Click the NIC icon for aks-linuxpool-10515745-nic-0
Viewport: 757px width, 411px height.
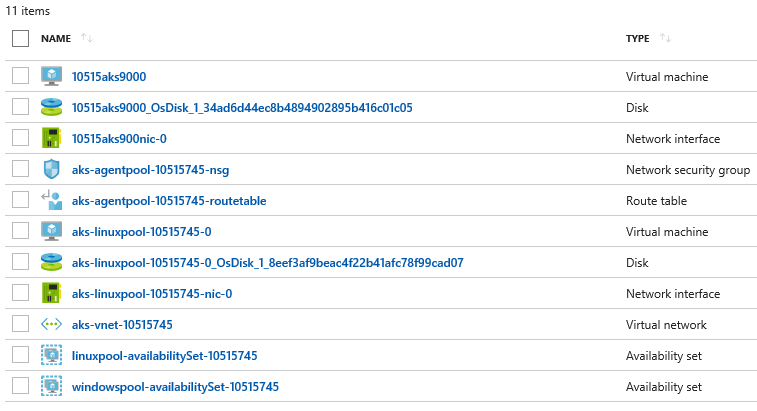tap(51, 293)
